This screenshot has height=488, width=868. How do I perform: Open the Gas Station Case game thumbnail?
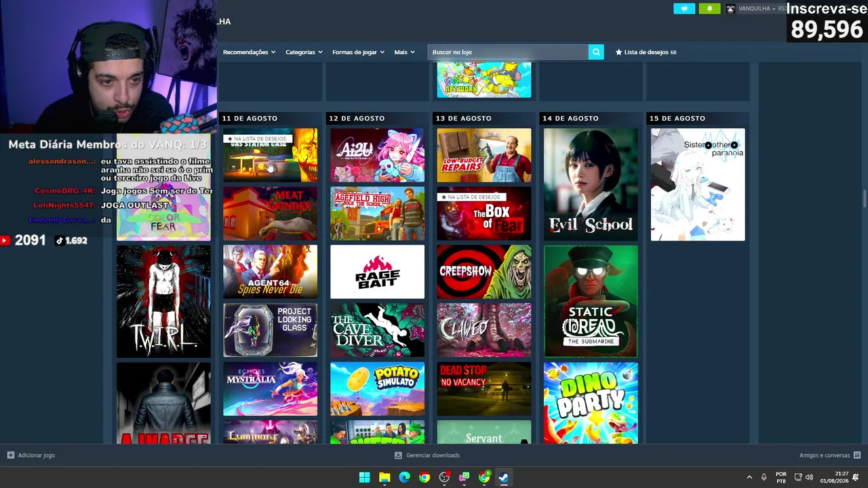pyautogui.click(x=270, y=155)
